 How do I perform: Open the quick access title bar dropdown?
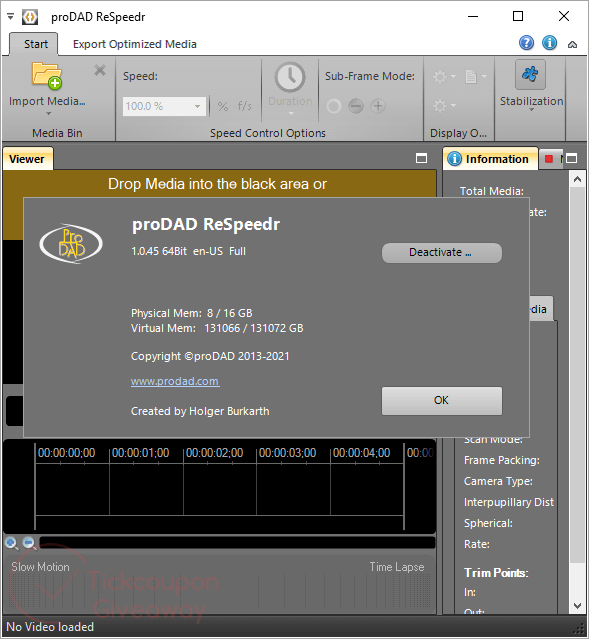tap(11, 16)
